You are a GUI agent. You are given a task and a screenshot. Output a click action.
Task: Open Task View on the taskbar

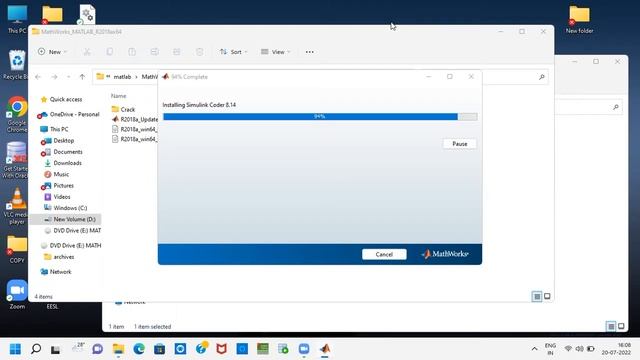click(x=56, y=349)
